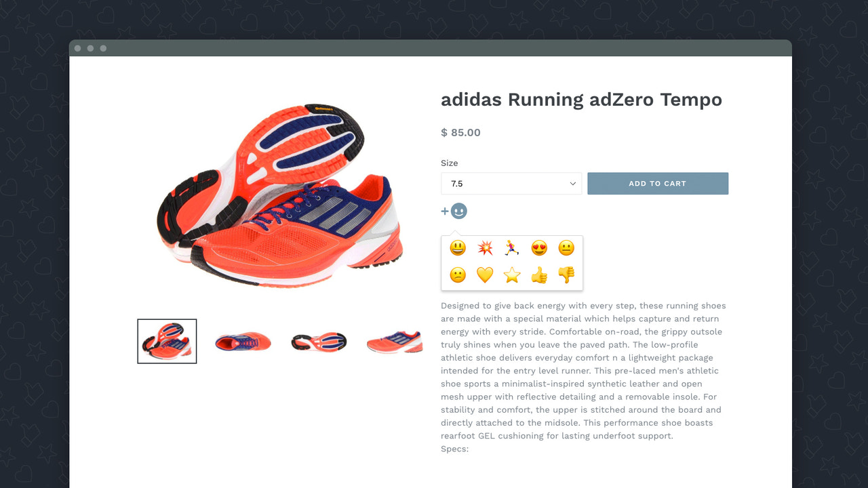
Task: Select the confused face emoji
Action: [x=457, y=275]
